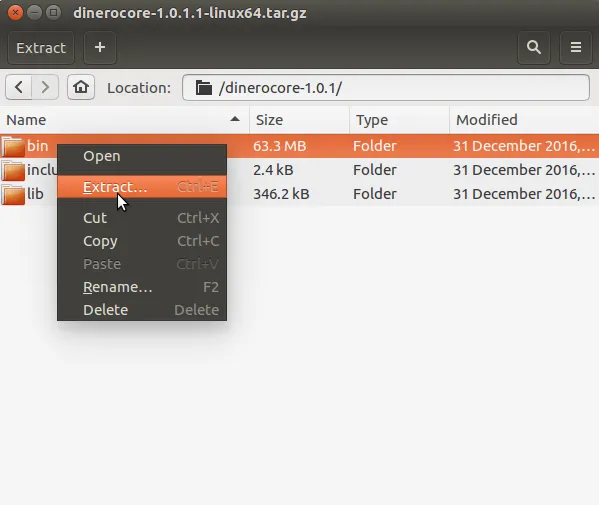Choose Extract... from the context menu

click(142, 187)
